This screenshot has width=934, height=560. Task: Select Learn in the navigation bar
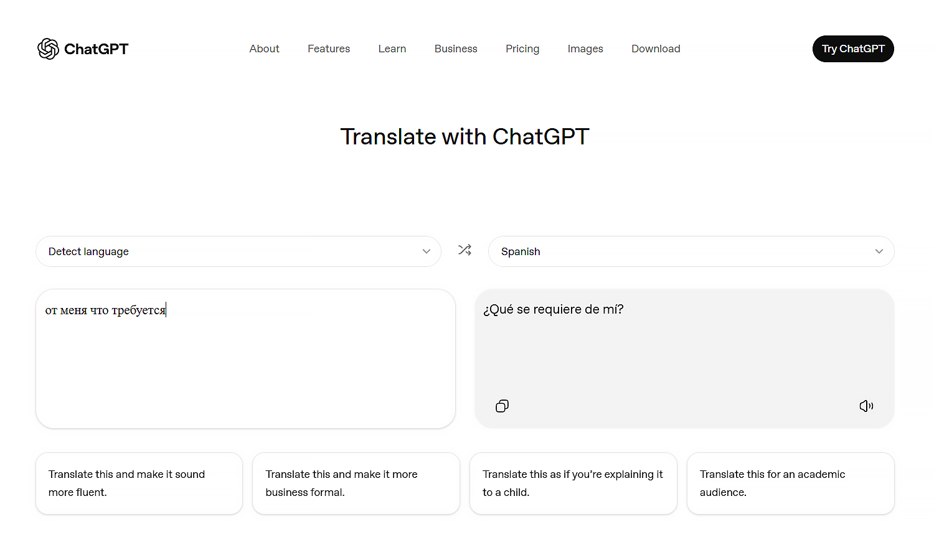(x=392, y=49)
